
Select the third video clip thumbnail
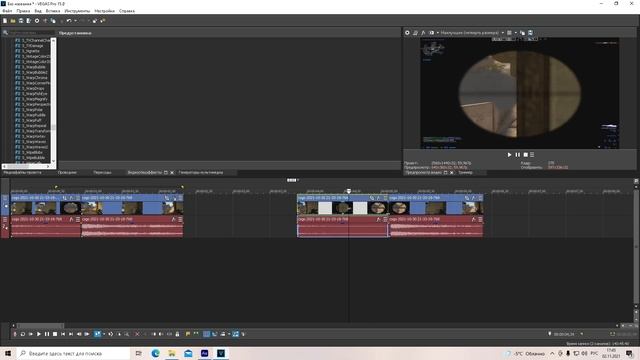(x=342, y=208)
